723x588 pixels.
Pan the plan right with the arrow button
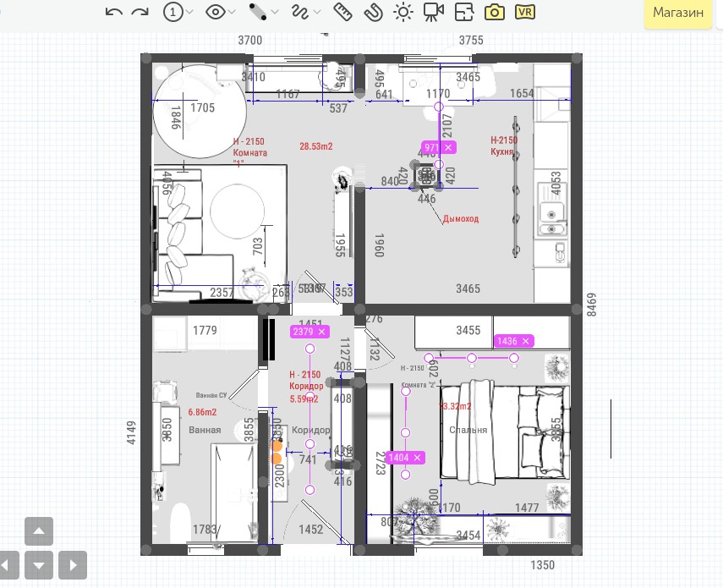click(x=73, y=565)
